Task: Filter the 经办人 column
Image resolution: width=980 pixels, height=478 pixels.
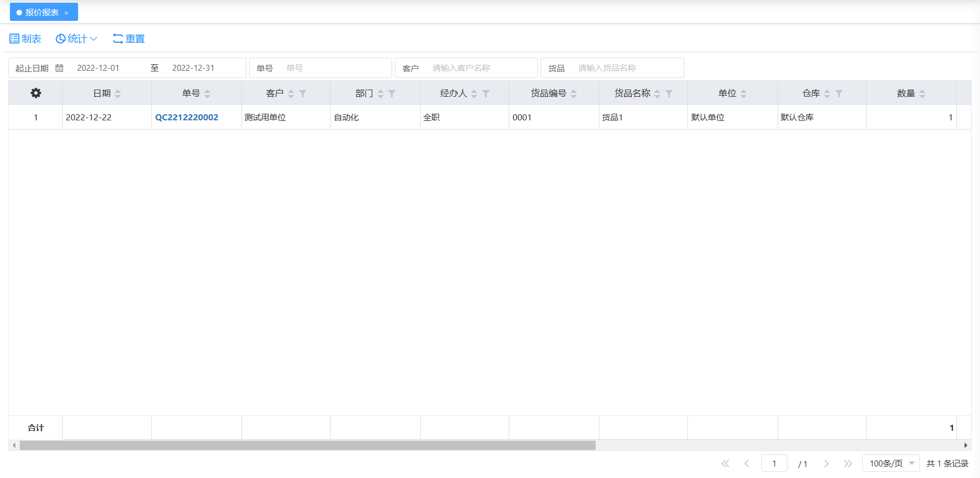Action: 486,94
